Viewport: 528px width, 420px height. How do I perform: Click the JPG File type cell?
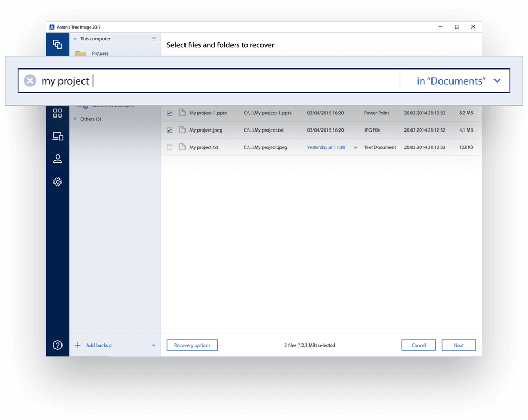pyautogui.click(x=372, y=130)
